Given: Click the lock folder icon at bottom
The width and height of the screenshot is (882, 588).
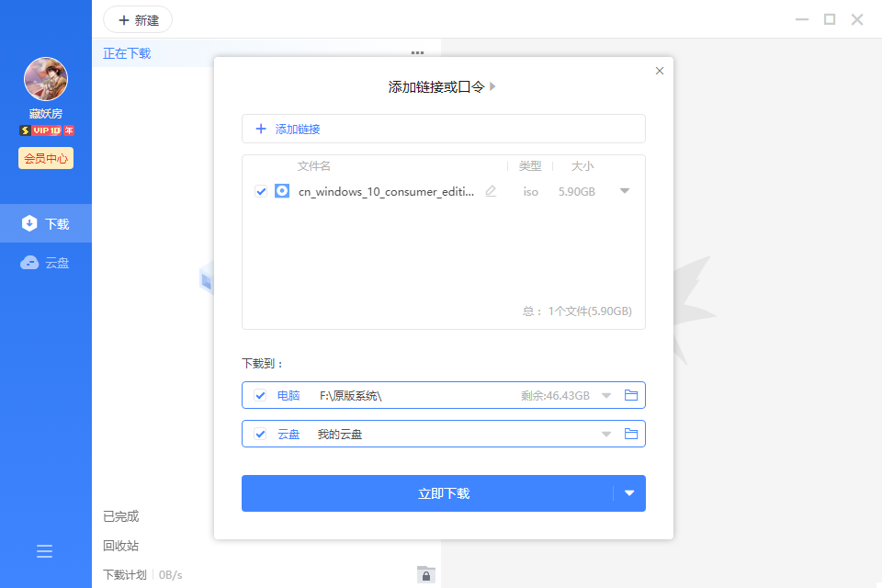Looking at the screenshot, I should 425,574.
